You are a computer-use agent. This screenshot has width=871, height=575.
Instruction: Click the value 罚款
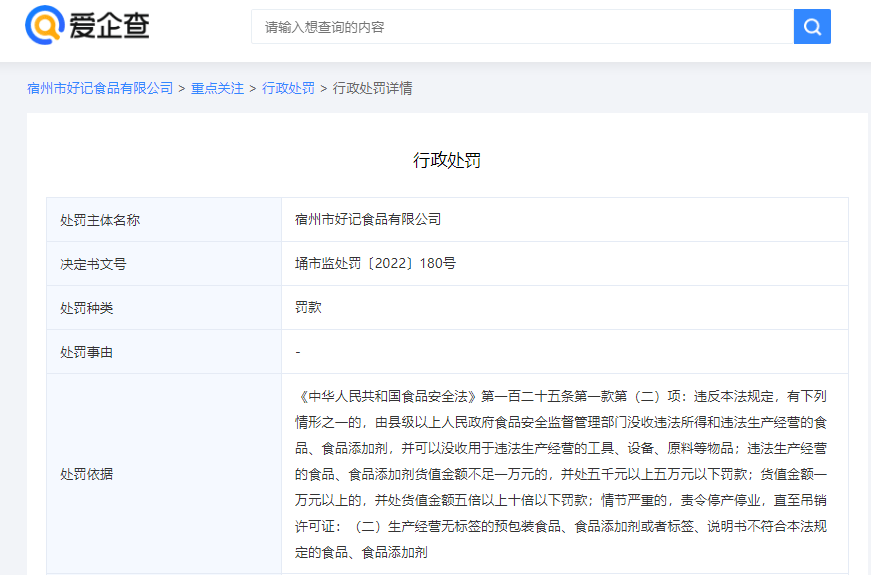tap(308, 307)
